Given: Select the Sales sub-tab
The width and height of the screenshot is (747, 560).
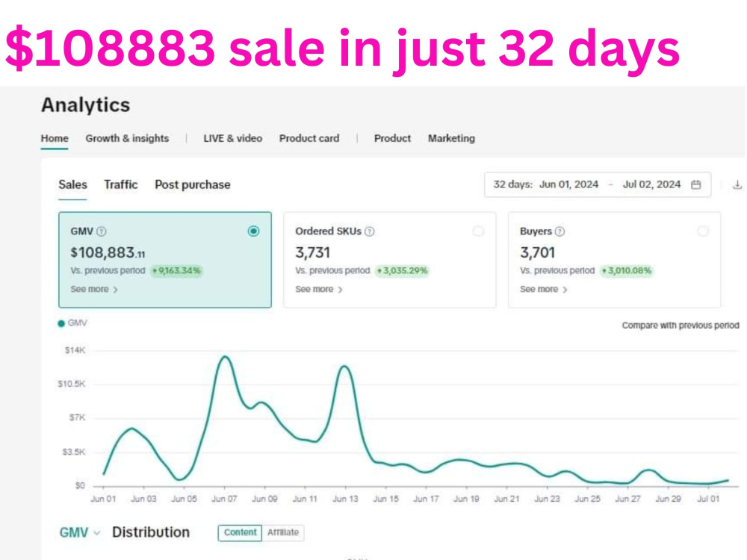Looking at the screenshot, I should [x=72, y=184].
